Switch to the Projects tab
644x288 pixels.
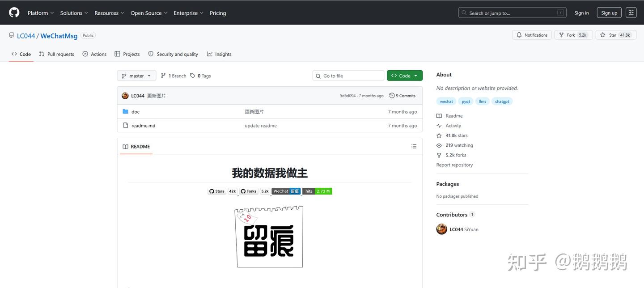pyautogui.click(x=127, y=54)
